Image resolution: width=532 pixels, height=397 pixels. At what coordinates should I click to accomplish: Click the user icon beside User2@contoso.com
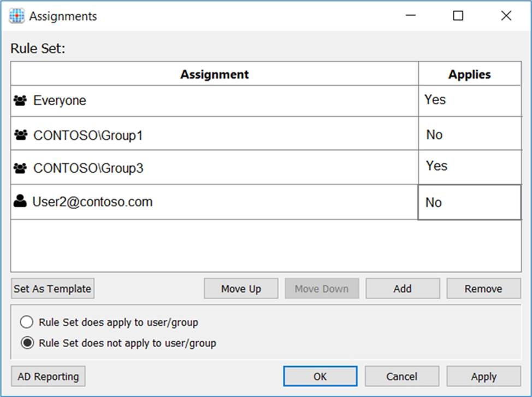[x=20, y=202]
